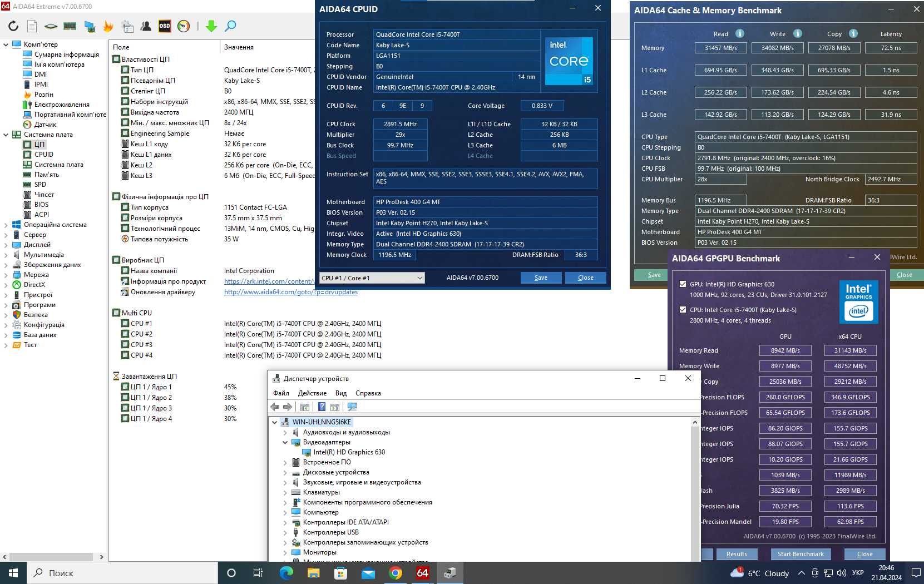Click the scan hardware monitor icon in Device Manager

[352, 407]
